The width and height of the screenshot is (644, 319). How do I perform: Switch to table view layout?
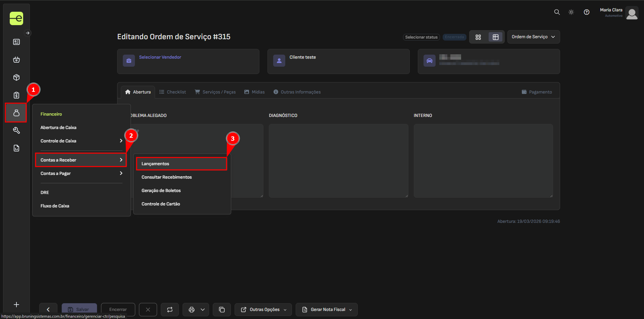coord(495,37)
